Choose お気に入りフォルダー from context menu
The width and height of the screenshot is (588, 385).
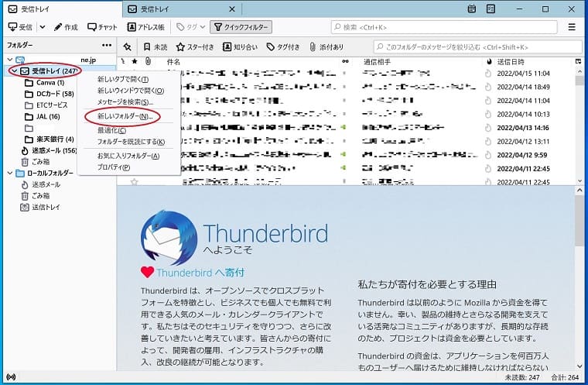coord(128,156)
